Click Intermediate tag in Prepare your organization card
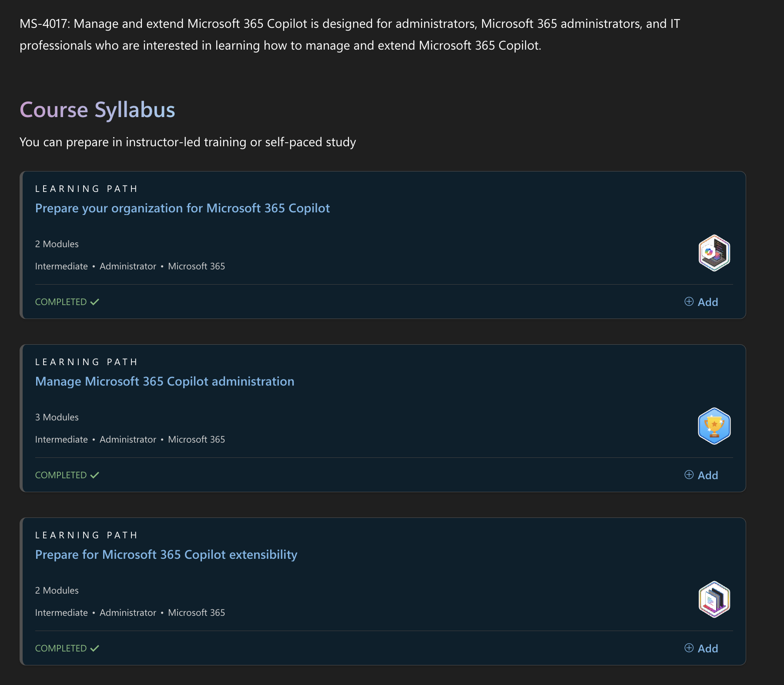784x685 pixels. tap(61, 266)
